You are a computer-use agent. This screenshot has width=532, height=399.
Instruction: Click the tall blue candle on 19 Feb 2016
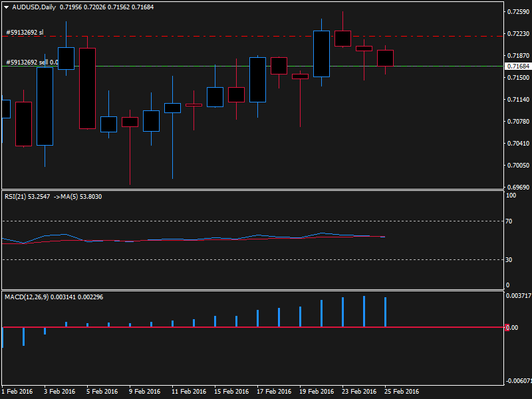[321, 54]
